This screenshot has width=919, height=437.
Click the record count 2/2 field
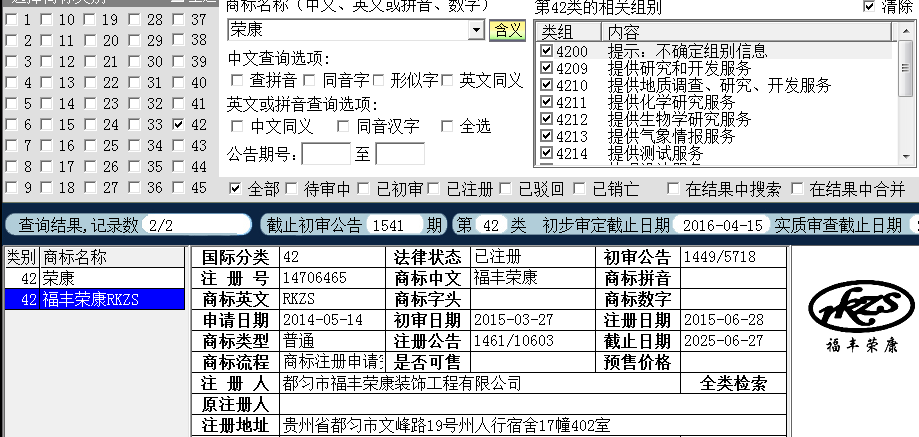[196, 225]
